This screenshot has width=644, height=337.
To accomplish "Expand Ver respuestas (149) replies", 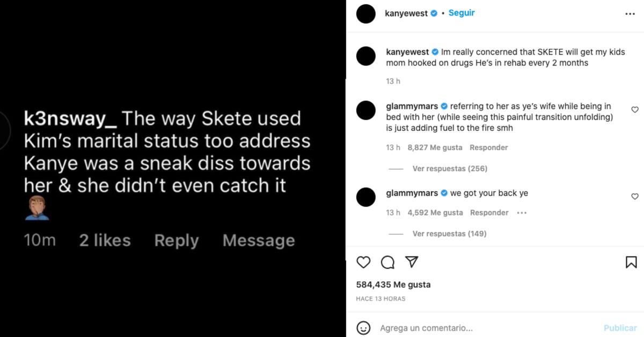I will point(450,233).
